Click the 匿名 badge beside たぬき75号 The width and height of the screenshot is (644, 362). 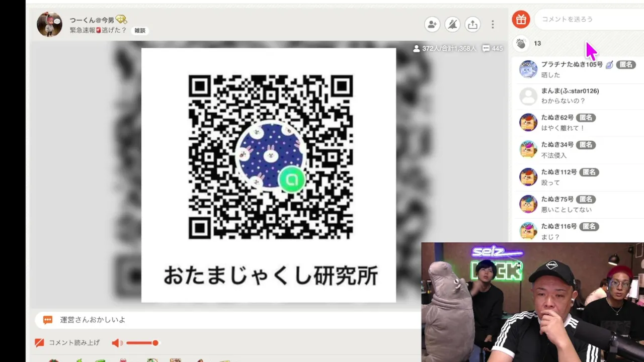[586, 199]
